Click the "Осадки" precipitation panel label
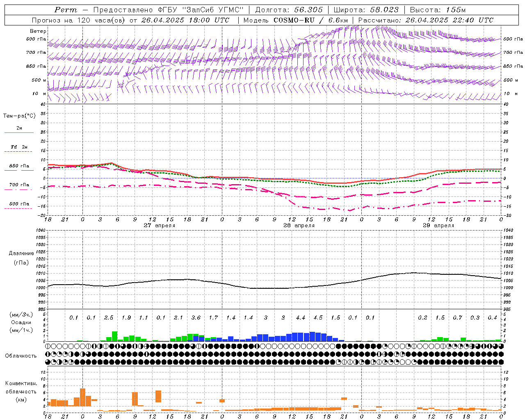The image size is (525, 420). [21, 322]
